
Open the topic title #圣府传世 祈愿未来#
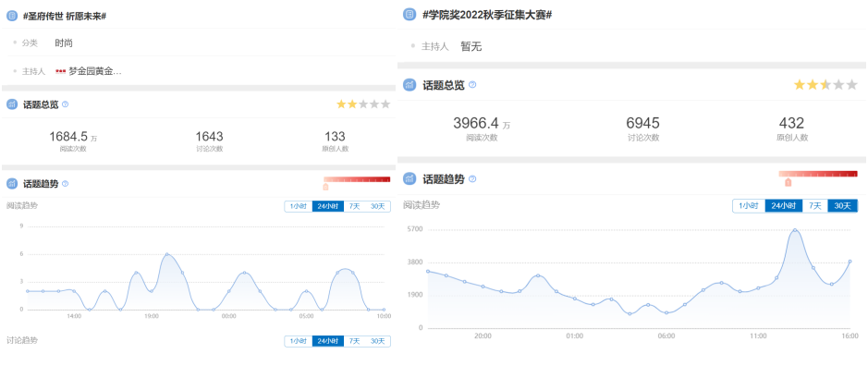[x=64, y=17]
